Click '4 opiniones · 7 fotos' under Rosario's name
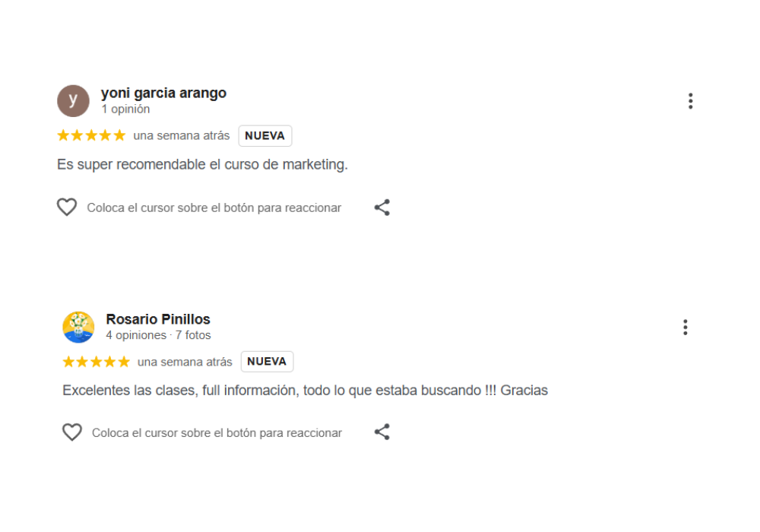The width and height of the screenshot is (760, 532). point(157,335)
